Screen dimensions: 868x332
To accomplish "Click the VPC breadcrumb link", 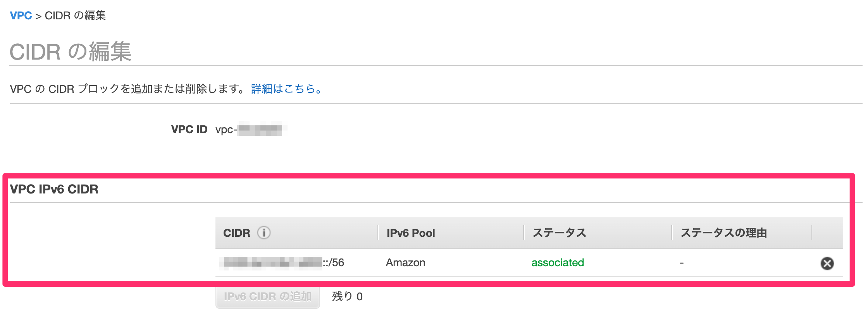I will click(21, 15).
